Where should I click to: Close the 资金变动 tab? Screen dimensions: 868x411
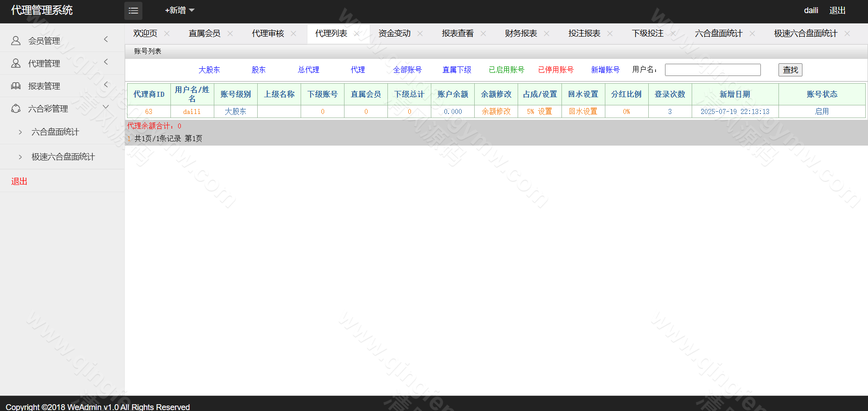420,33
